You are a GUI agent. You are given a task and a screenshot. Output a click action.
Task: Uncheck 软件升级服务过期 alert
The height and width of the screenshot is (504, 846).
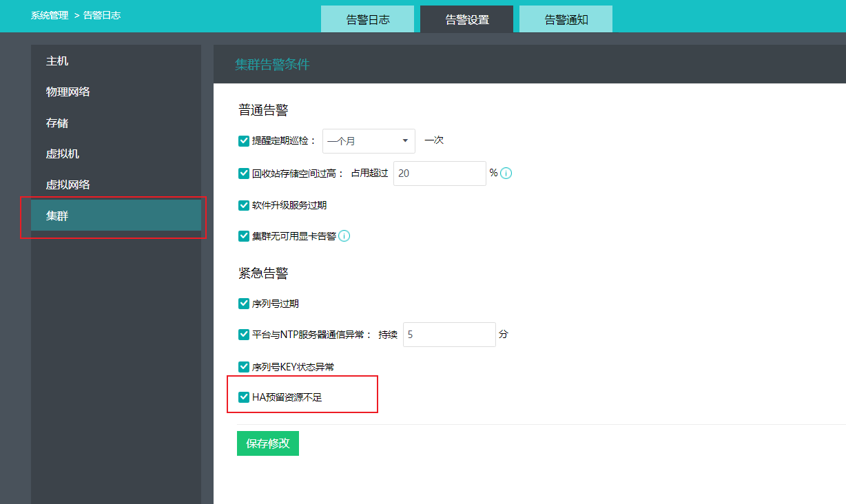click(244, 205)
